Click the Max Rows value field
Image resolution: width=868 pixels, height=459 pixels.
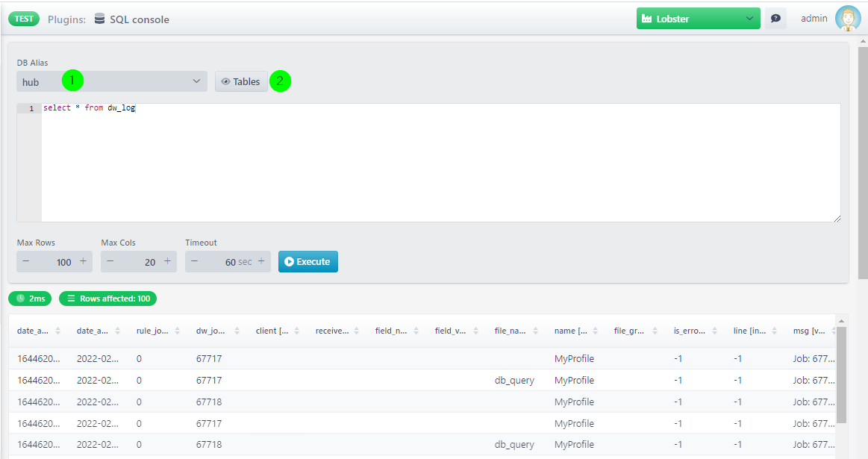[54, 262]
